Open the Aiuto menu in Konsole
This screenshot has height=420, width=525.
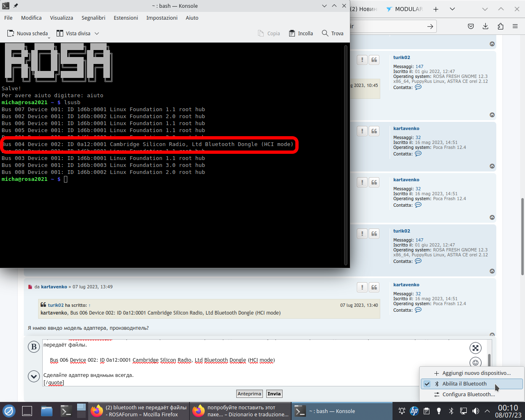click(192, 18)
